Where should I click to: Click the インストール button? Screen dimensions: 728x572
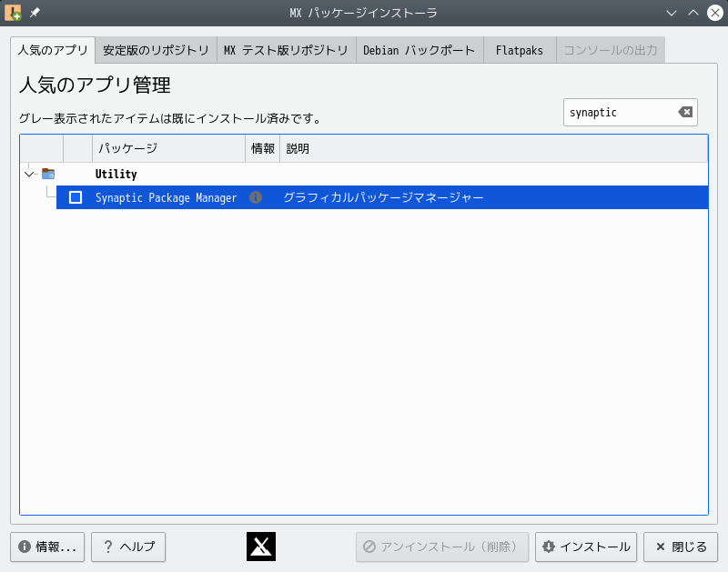[586, 547]
